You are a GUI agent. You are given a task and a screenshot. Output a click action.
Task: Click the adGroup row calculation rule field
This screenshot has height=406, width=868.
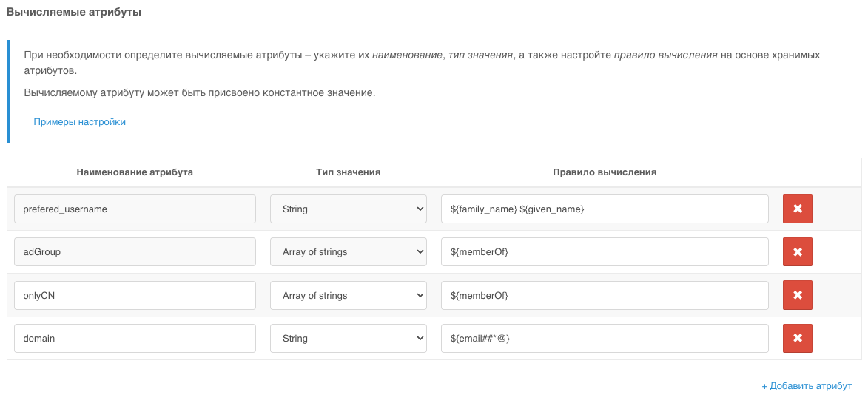point(605,251)
